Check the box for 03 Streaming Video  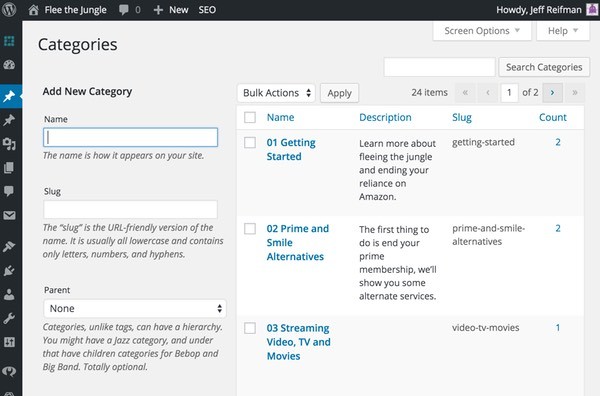coord(250,328)
